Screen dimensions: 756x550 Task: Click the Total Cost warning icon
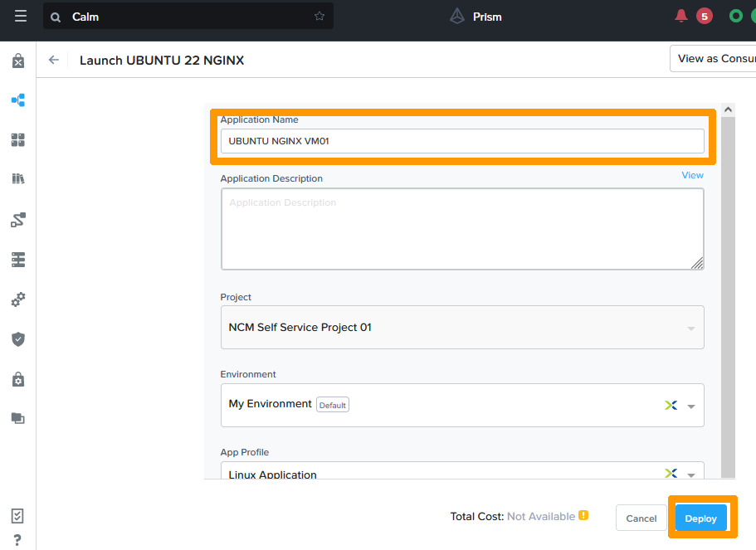(583, 515)
